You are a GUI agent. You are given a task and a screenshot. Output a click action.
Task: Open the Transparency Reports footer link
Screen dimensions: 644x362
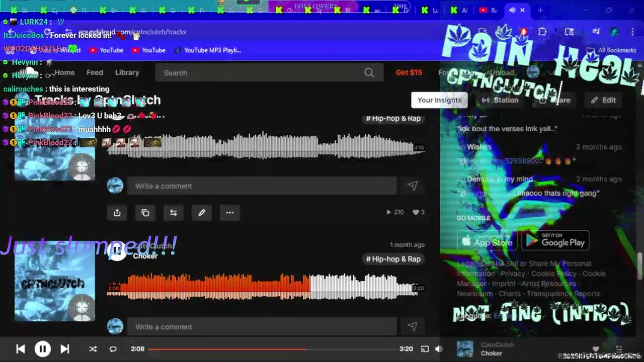[x=563, y=294]
